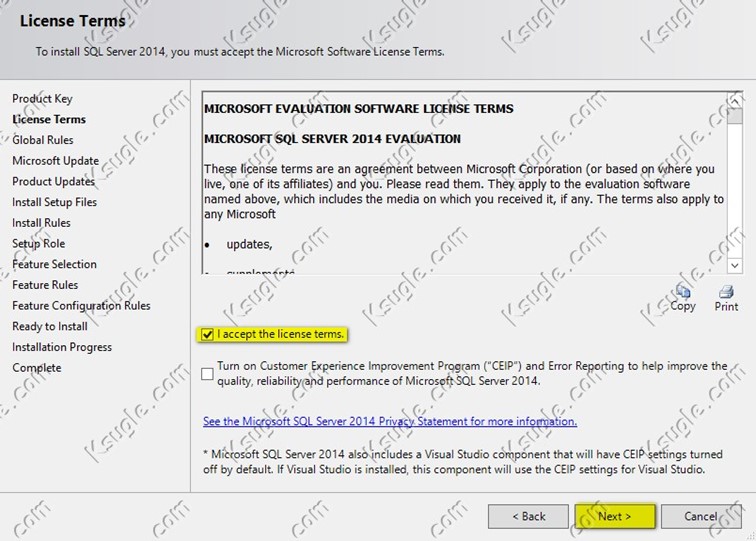
Task: Select the Install Setup Files step
Action: click(x=54, y=202)
